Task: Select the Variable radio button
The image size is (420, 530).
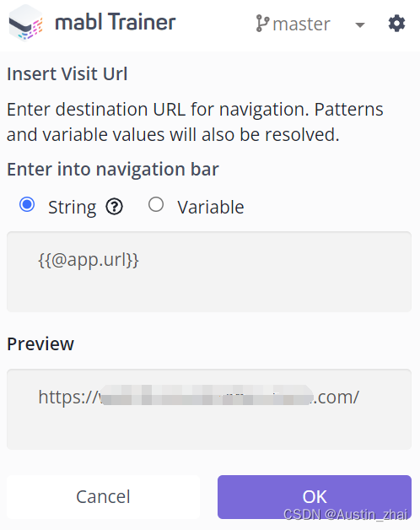Action: click(x=156, y=204)
